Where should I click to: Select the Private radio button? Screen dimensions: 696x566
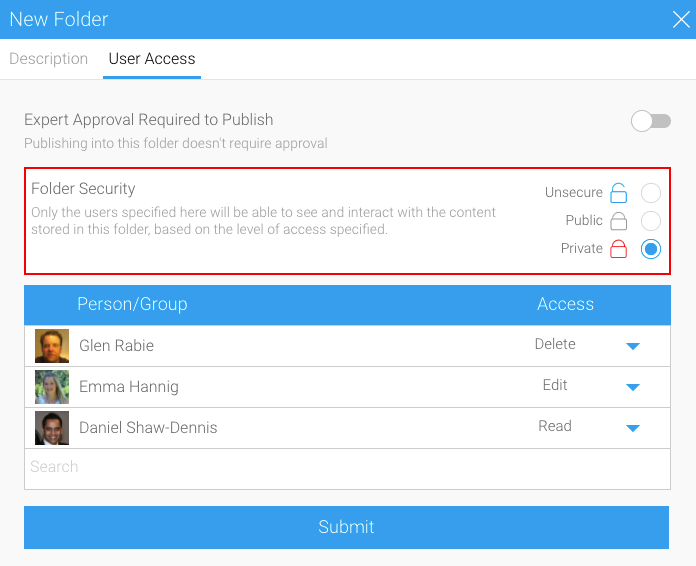651,249
